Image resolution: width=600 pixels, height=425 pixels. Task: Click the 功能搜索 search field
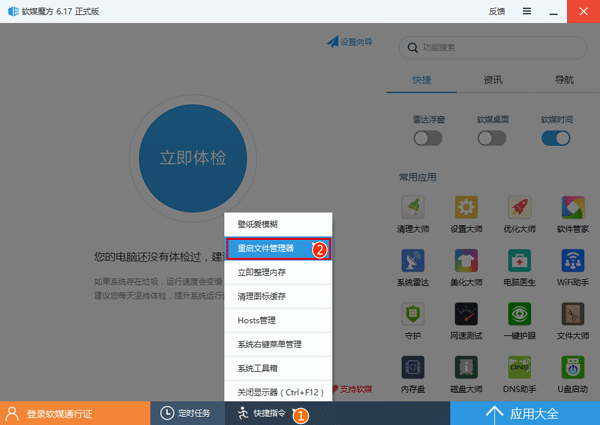pyautogui.click(x=495, y=47)
